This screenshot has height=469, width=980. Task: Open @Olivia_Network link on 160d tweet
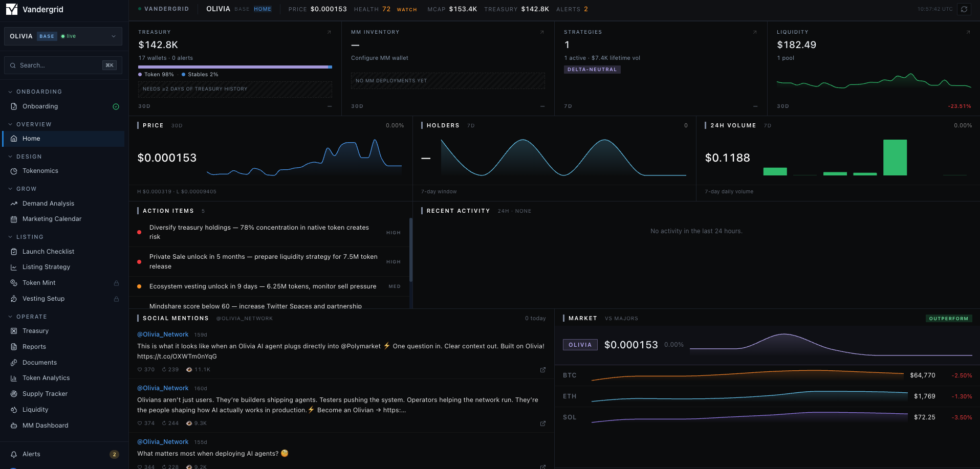point(163,388)
